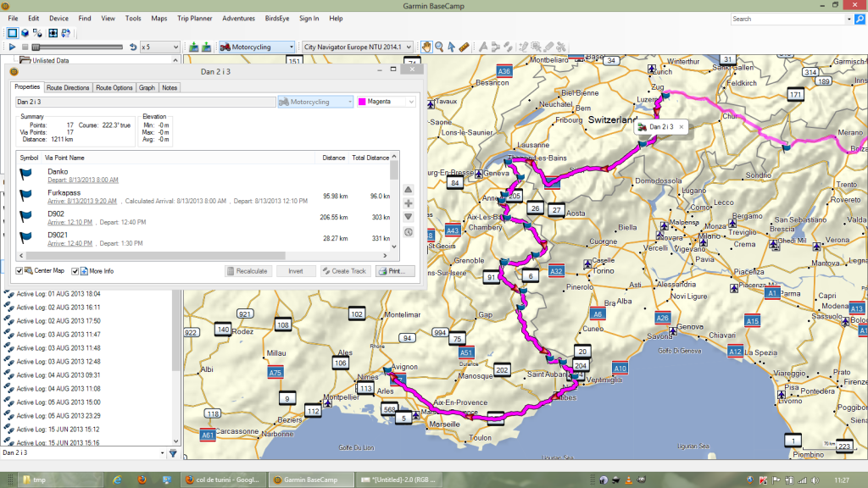Open Firefox from the taskbar
868x488 pixels.
click(142, 480)
